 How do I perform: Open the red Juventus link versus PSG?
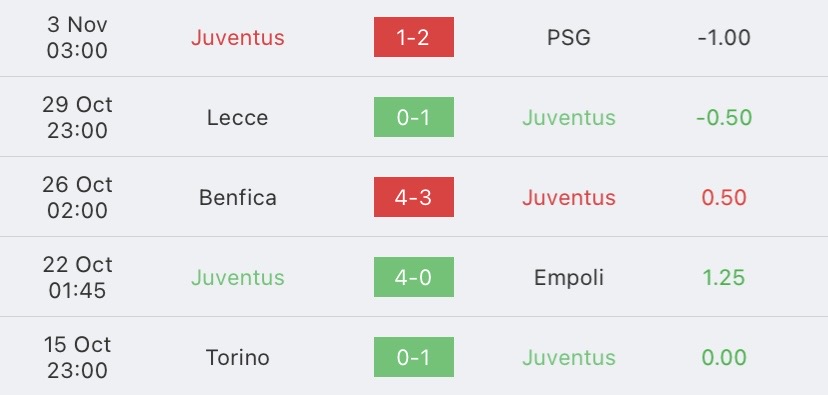tap(238, 37)
